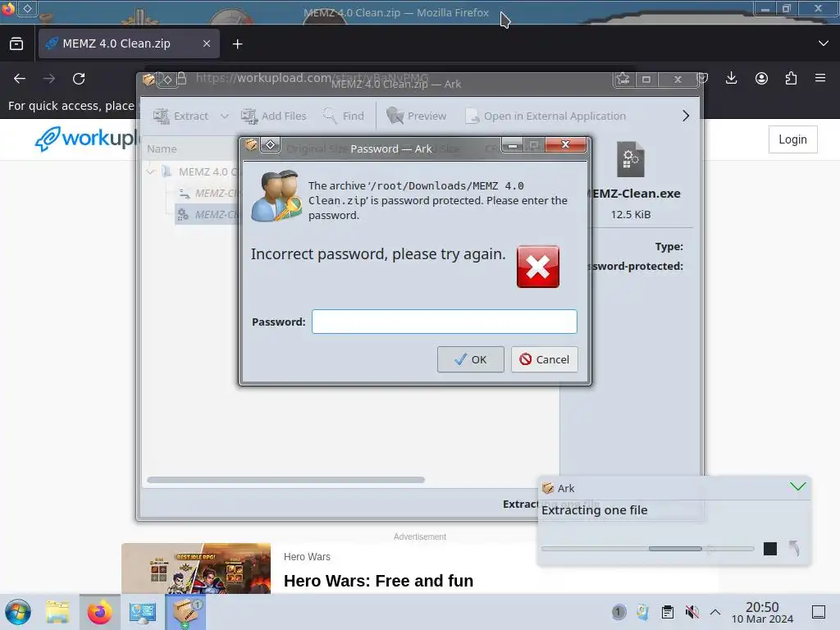
Task: Collapse the MEMZ 4.0 folder tree node
Action: point(151,172)
